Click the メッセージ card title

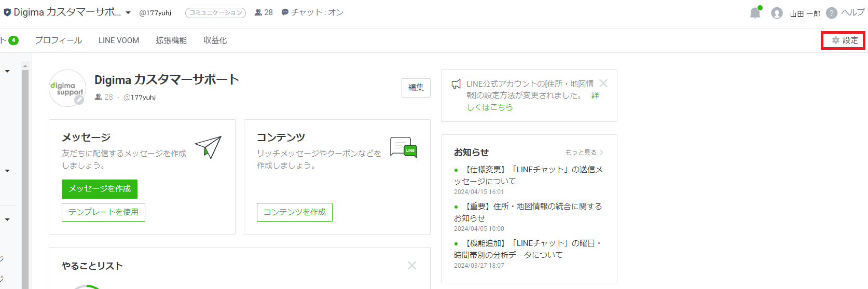(86, 137)
